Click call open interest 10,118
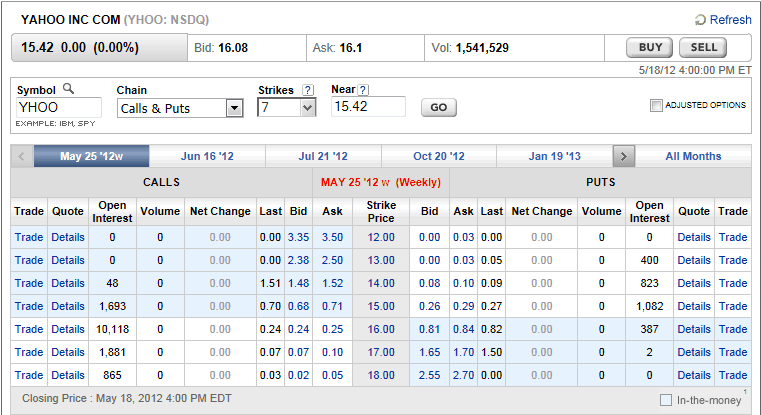 pyautogui.click(x=113, y=329)
